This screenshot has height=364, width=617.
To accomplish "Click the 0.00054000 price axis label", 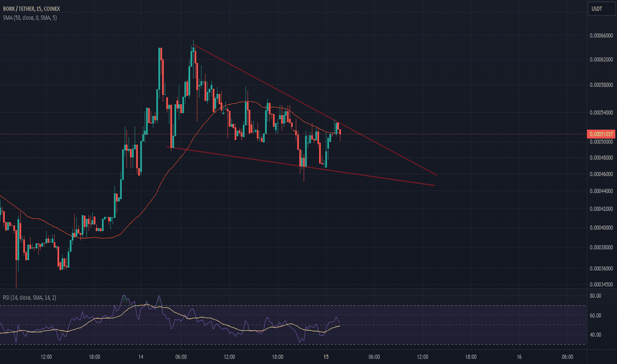I will pyautogui.click(x=601, y=113).
